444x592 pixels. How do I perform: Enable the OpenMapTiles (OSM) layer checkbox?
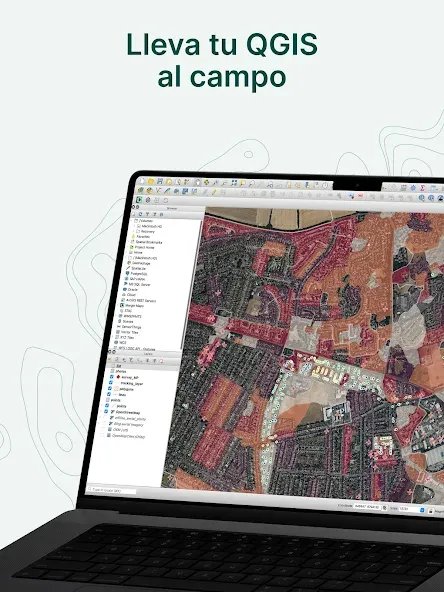click(x=102, y=435)
